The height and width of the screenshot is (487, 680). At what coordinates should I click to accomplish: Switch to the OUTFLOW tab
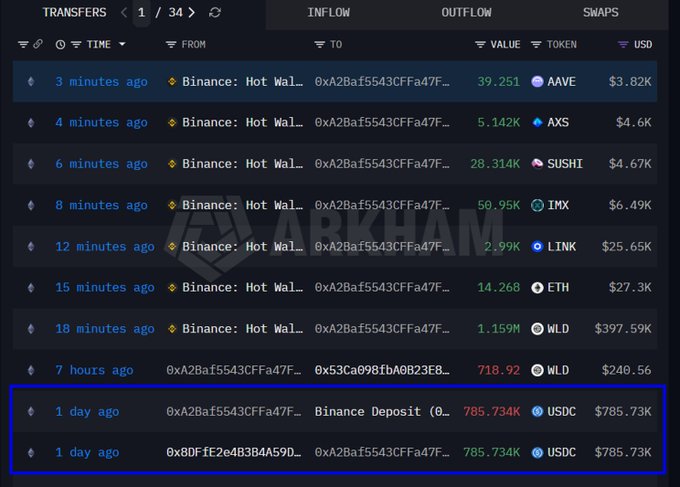pyautogui.click(x=466, y=13)
